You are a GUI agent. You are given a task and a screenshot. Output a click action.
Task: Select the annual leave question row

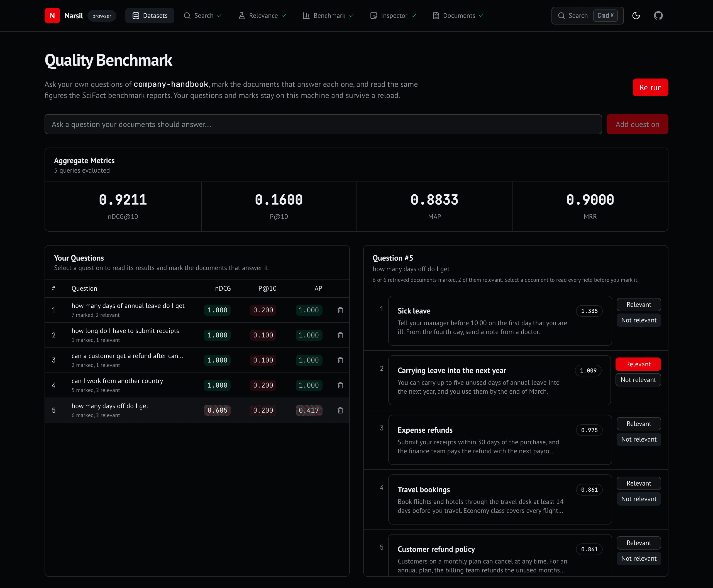197,310
